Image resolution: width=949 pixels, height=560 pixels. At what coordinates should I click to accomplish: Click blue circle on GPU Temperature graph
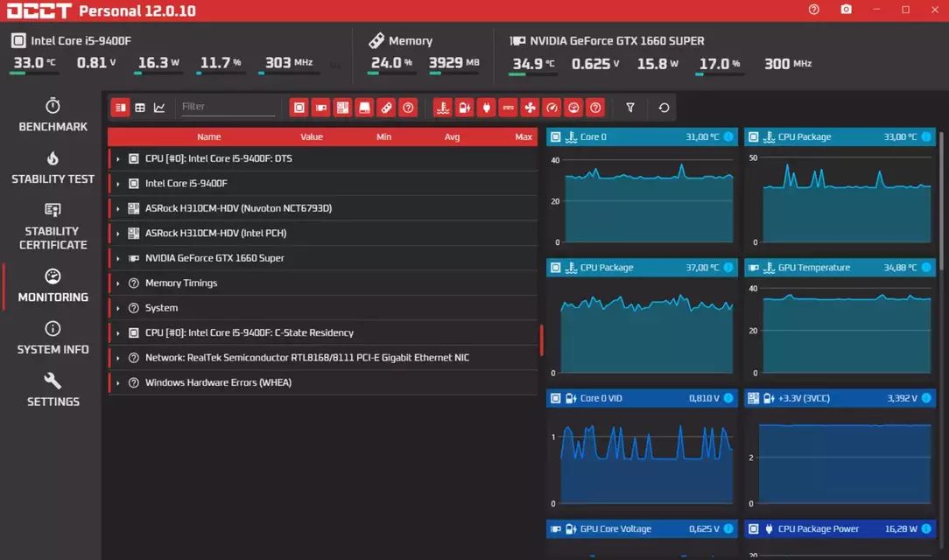(926, 267)
